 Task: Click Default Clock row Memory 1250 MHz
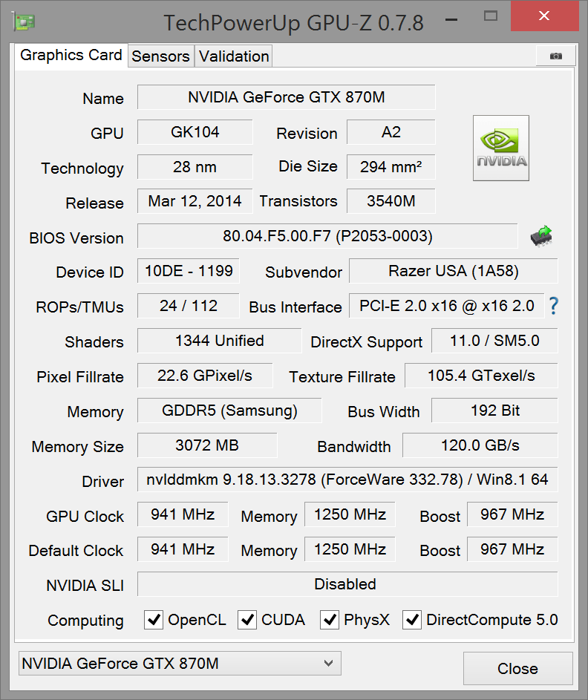[350, 549]
